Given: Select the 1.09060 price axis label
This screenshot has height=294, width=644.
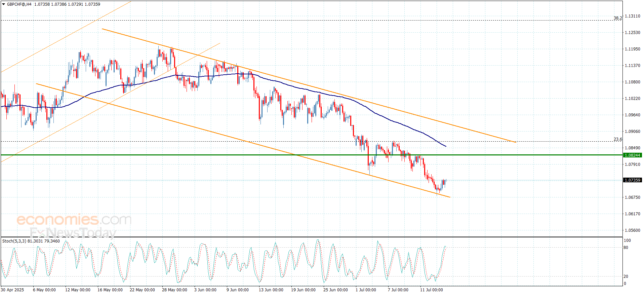Looking at the screenshot, I should point(632,131).
